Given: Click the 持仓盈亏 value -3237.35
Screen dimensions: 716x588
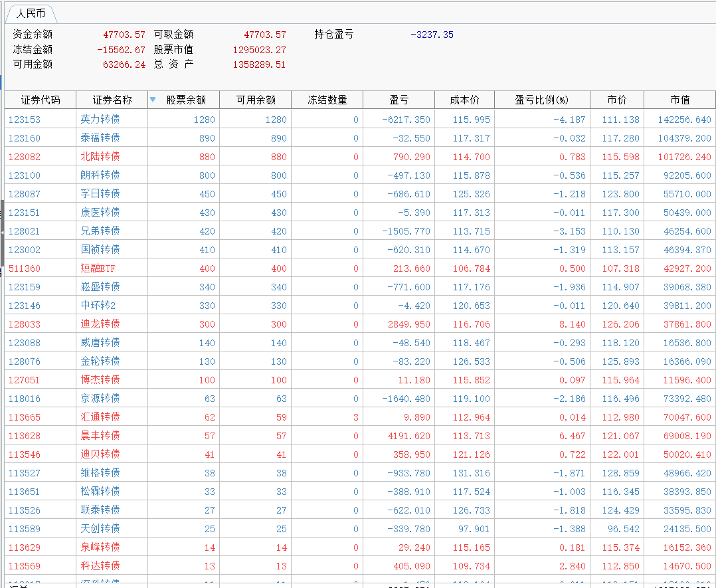Looking at the screenshot, I should pos(432,35).
